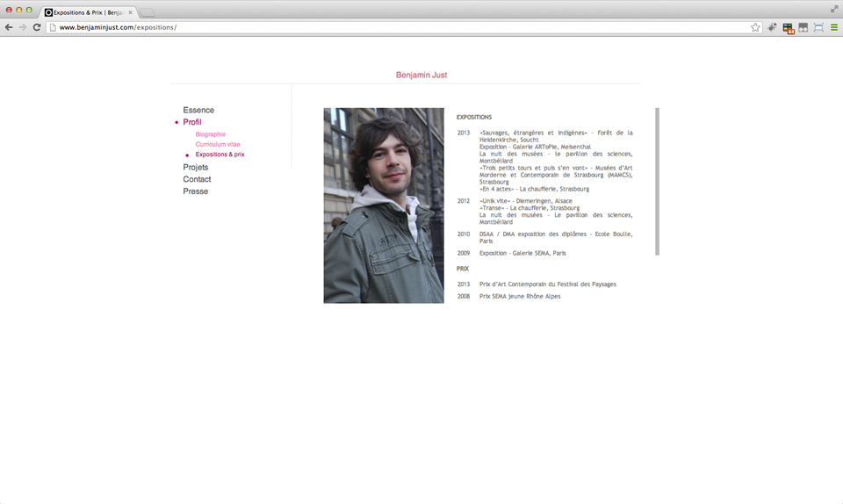Click the Exposition - Galerie SEMA, Paris entry
This screenshot has width=843, height=504.
[522, 253]
